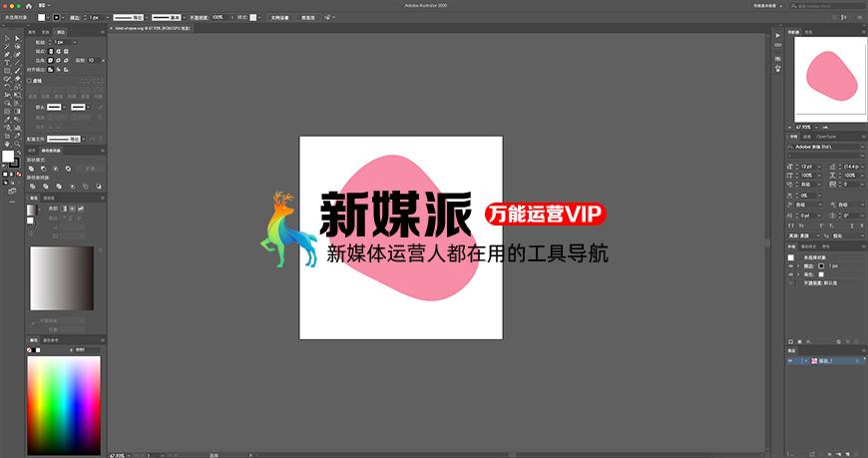The image size is (868, 458).
Task: Click the Exclude shape mode icon
Action: (68, 169)
